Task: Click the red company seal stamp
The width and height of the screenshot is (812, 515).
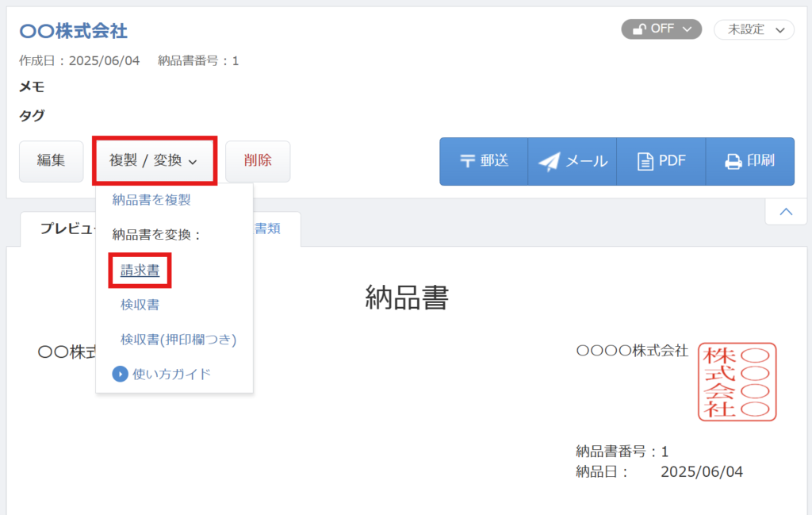Action: (737, 382)
